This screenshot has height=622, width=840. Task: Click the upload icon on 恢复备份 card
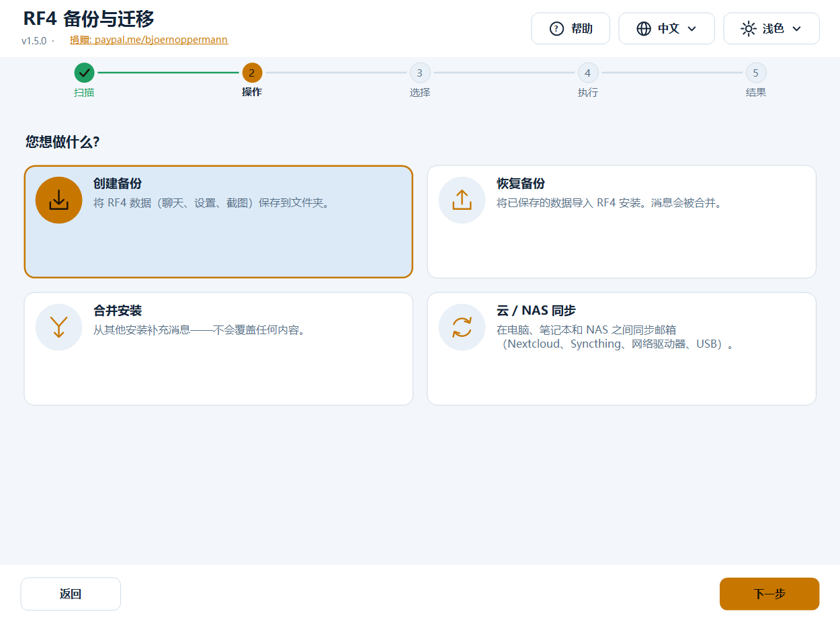pyautogui.click(x=462, y=200)
